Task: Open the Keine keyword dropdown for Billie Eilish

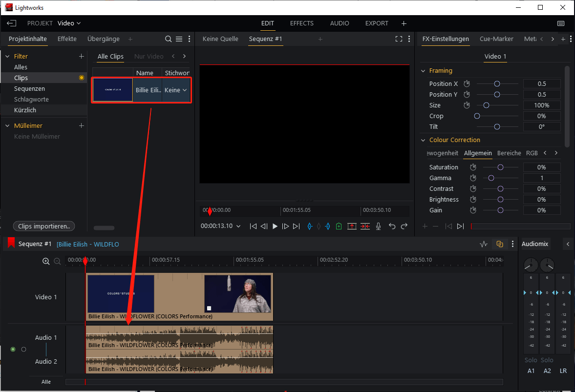Action: [175, 90]
